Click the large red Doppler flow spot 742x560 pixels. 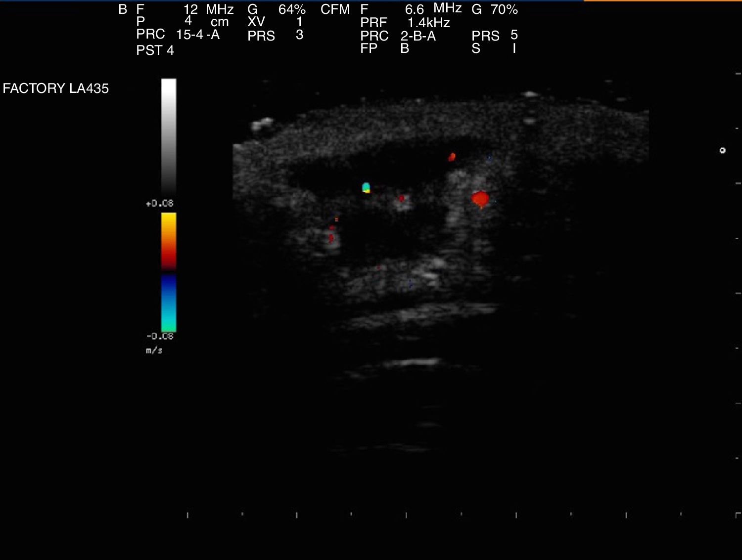coord(480,199)
